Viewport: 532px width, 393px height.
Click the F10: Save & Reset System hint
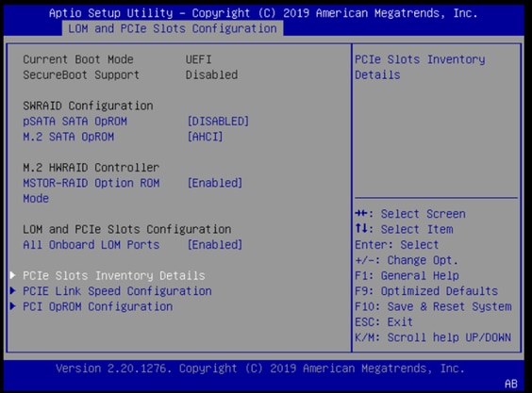(x=433, y=306)
